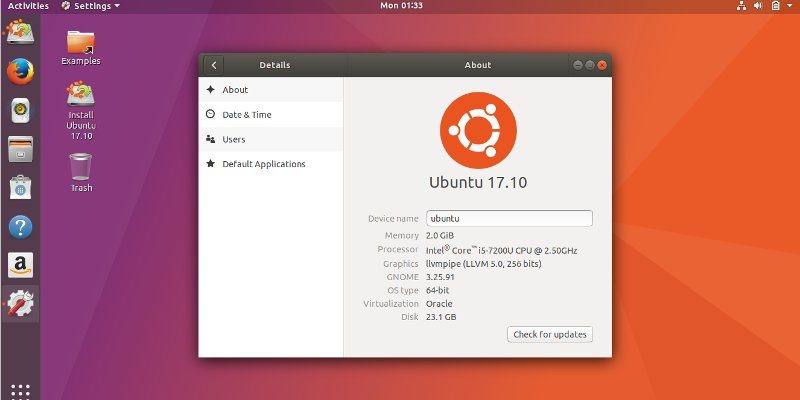The image size is (800, 400).
Task: Select Install Ubuntu 17.10 desktop icon
Action: pyautogui.click(x=81, y=110)
